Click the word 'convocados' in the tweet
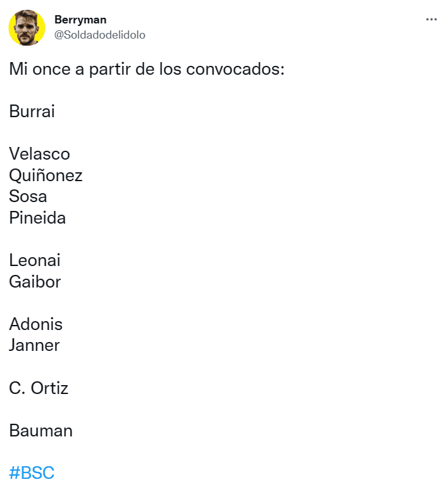 coord(235,68)
